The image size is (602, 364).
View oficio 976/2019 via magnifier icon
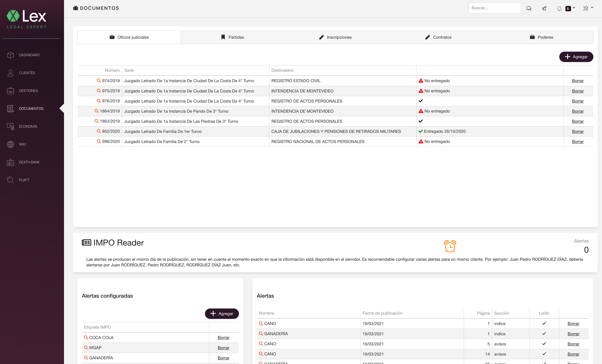(99, 101)
